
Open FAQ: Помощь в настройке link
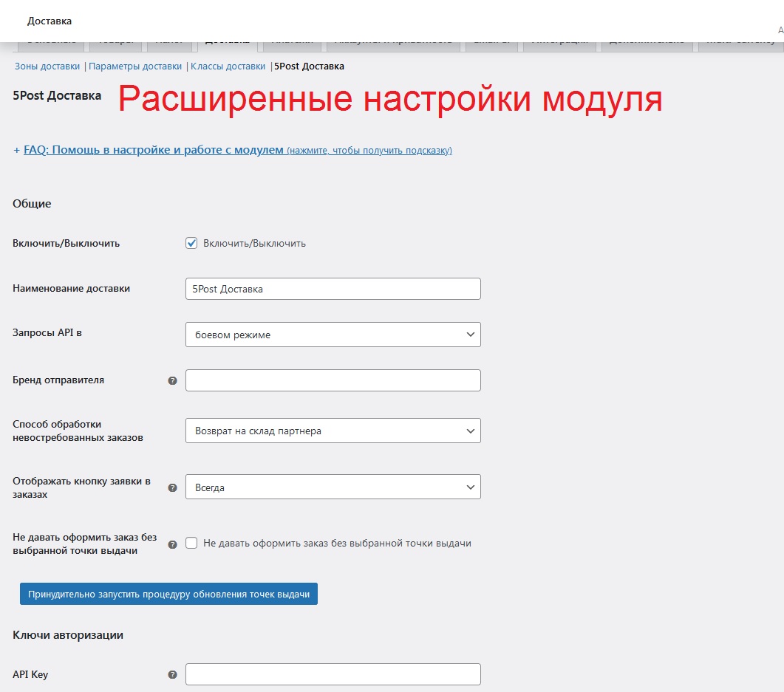154,150
